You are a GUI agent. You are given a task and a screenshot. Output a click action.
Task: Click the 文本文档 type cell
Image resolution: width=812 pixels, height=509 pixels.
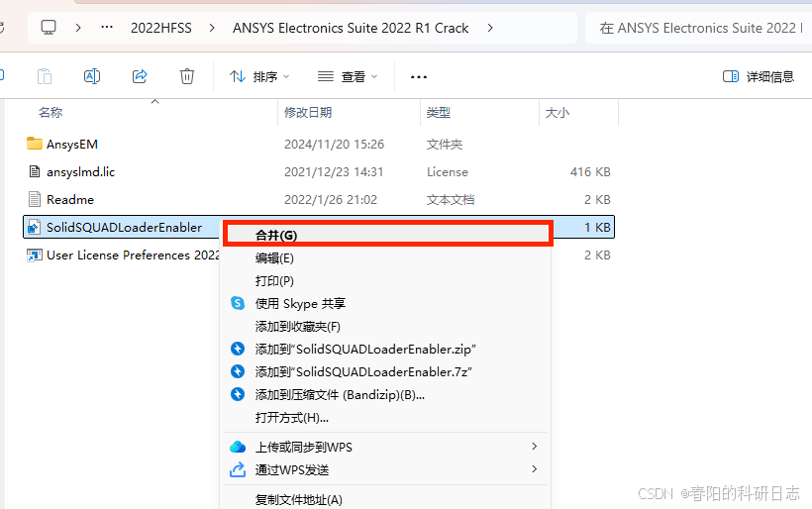pos(450,199)
